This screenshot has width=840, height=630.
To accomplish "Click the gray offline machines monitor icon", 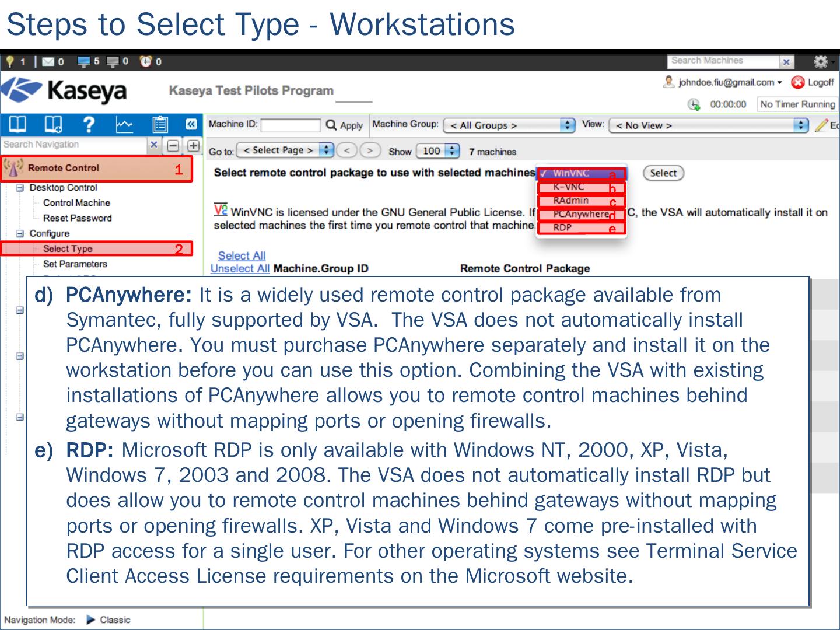I will coord(113,61).
